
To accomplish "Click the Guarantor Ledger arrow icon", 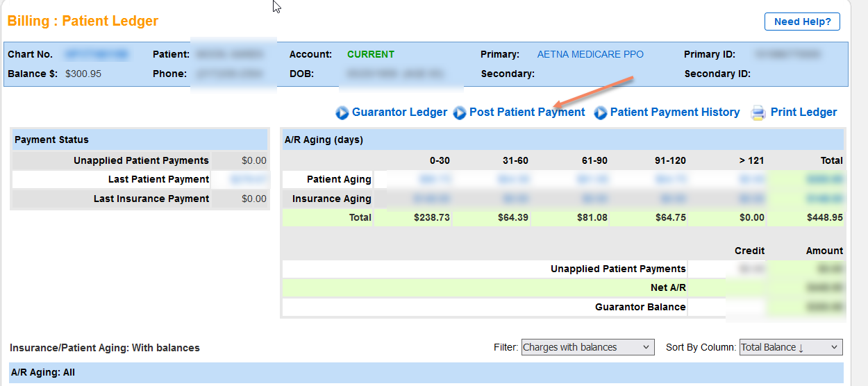I will [x=342, y=112].
